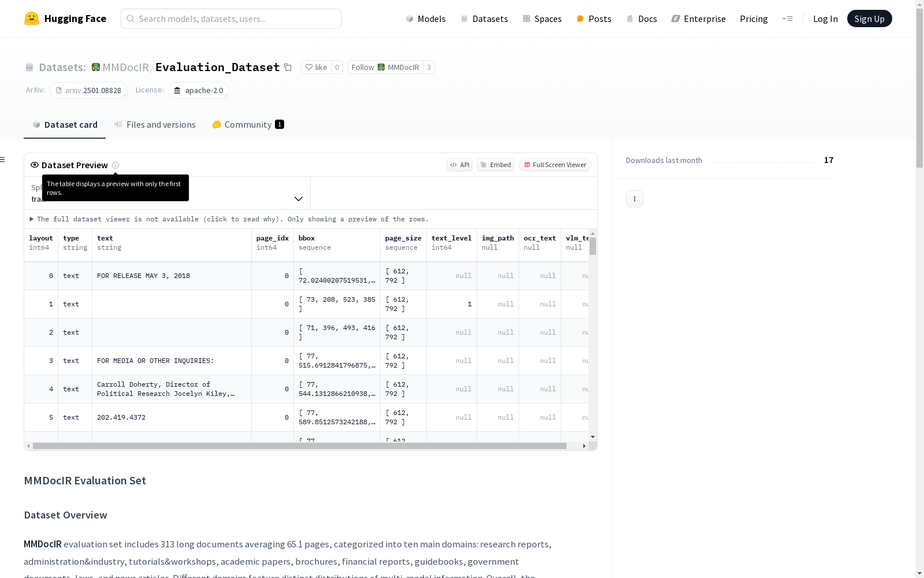Screen dimensions: 924x578
Task: Follow the MMDocIR organization
Action: [385, 67]
